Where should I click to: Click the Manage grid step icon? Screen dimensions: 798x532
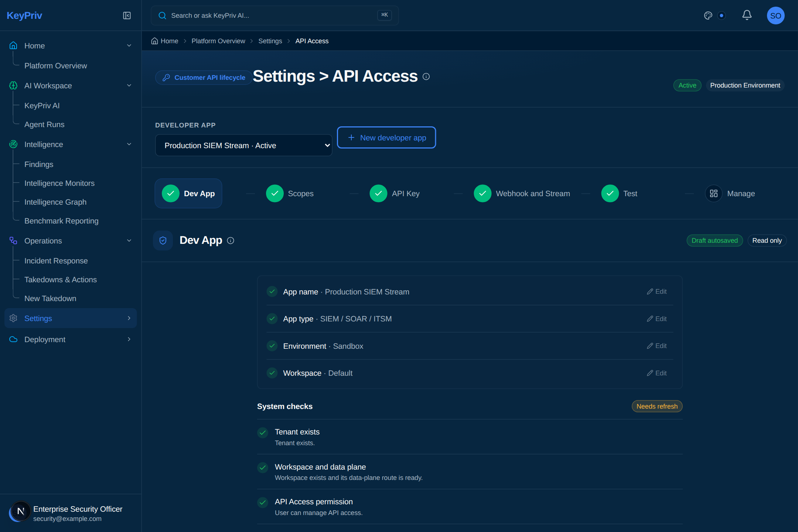(x=714, y=193)
